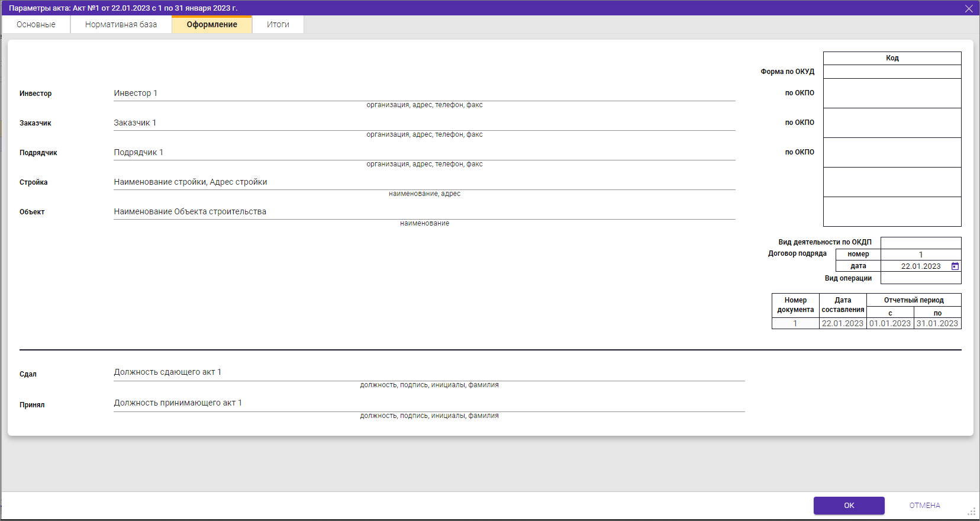Screen dimensions: 980x521
Task: Click the Оформление tab
Action: click(x=212, y=24)
